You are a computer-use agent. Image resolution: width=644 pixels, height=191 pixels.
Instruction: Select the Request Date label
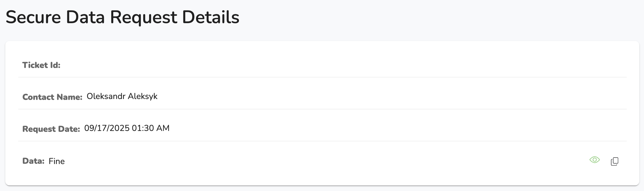(51, 129)
